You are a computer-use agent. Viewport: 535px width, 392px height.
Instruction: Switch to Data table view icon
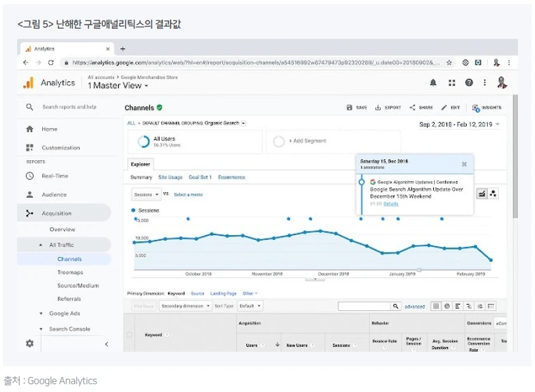[435, 306]
